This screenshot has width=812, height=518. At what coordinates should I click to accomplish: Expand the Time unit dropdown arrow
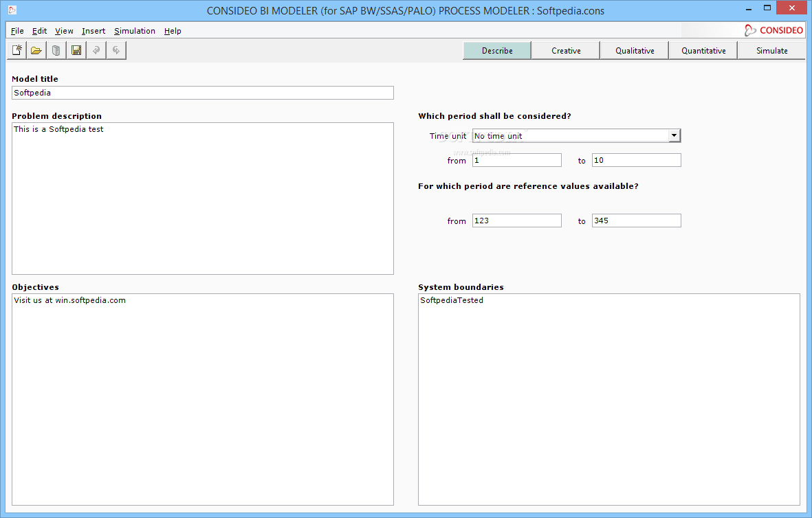[674, 135]
